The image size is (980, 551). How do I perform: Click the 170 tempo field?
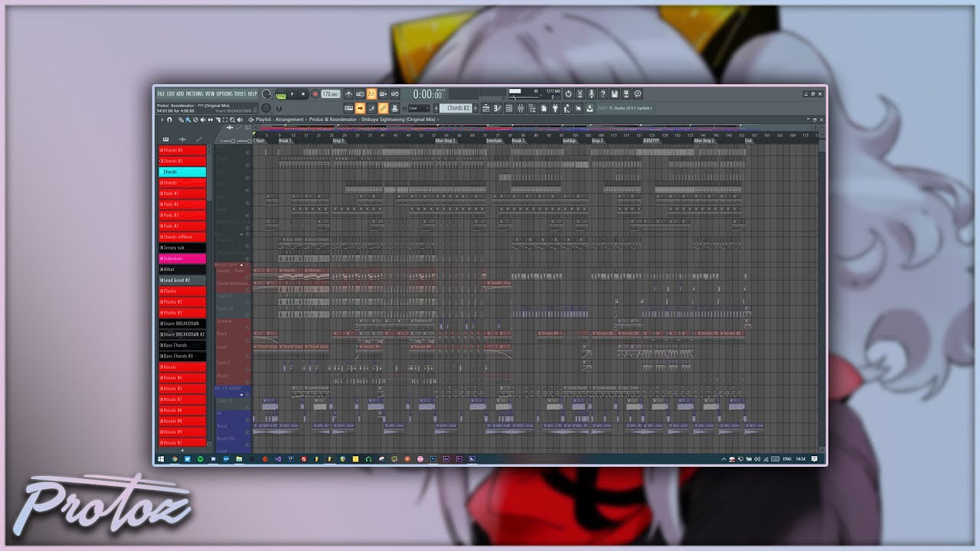click(331, 94)
